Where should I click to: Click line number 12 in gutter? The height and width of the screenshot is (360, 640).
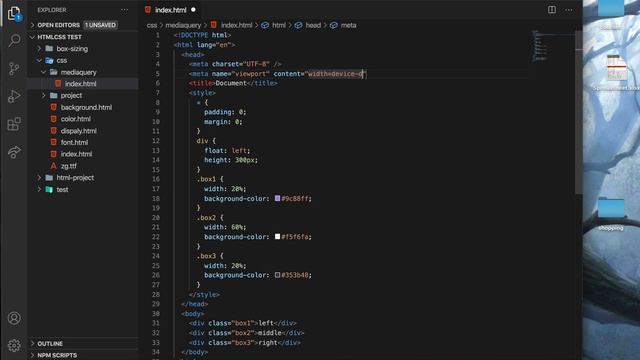[156, 141]
